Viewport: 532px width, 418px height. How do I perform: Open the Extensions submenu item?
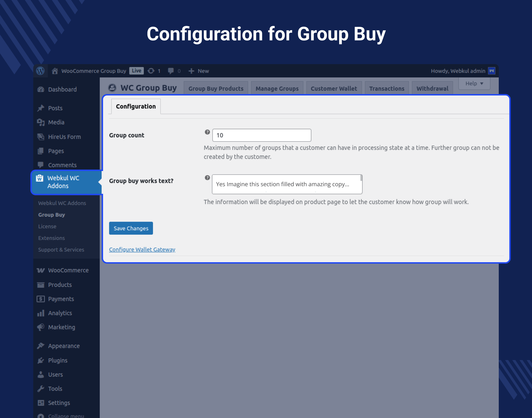pyautogui.click(x=51, y=238)
